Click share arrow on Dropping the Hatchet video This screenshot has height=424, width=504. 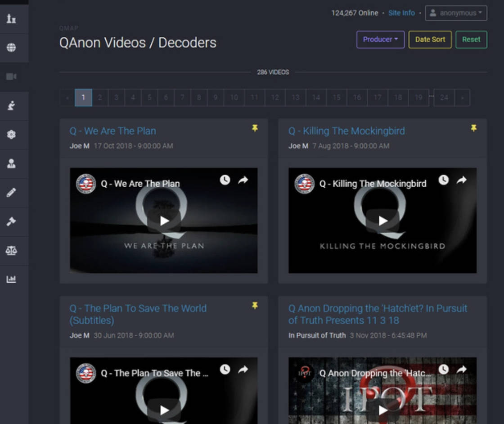click(462, 370)
